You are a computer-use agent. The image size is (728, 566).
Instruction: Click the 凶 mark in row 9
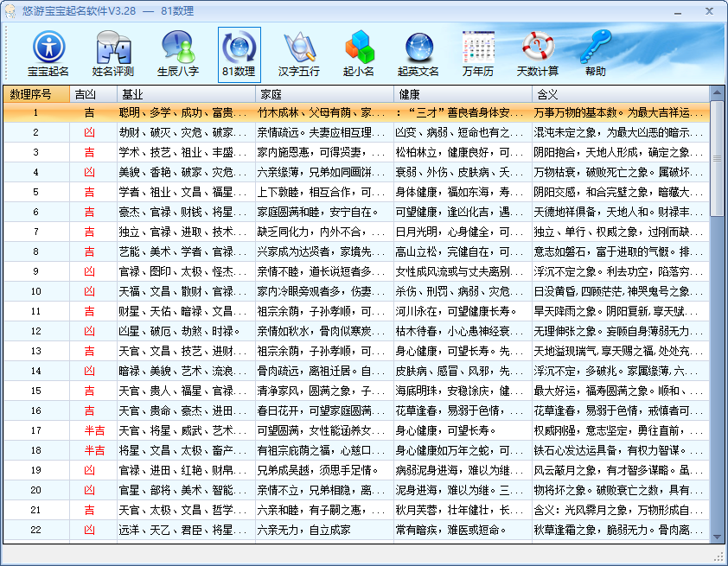[x=89, y=271]
